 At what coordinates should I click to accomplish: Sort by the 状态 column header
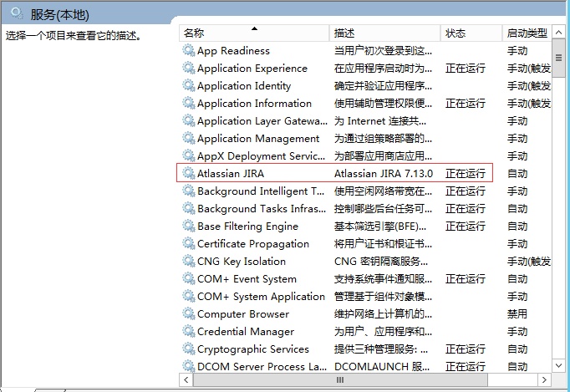(471, 33)
